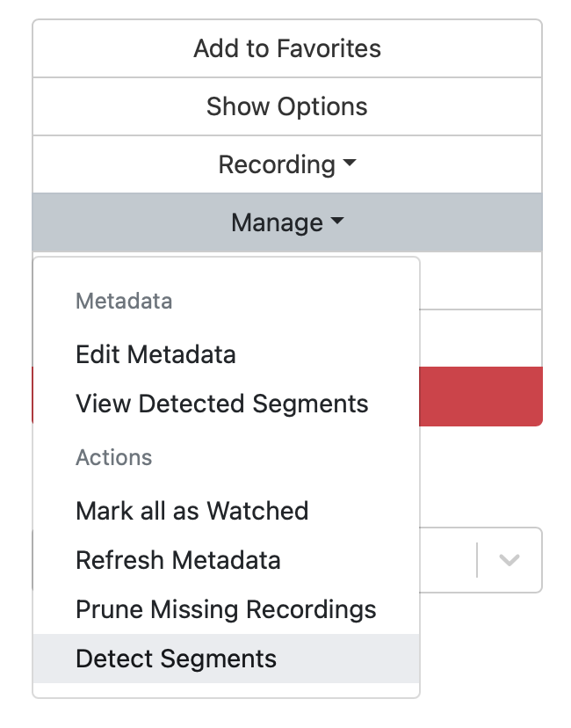Click the Metadata section header

[x=124, y=302]
